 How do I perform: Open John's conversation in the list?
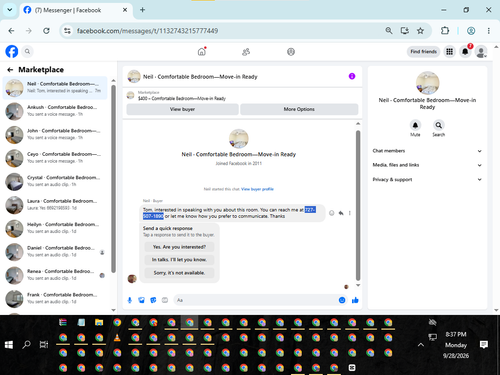coord(55,134)
